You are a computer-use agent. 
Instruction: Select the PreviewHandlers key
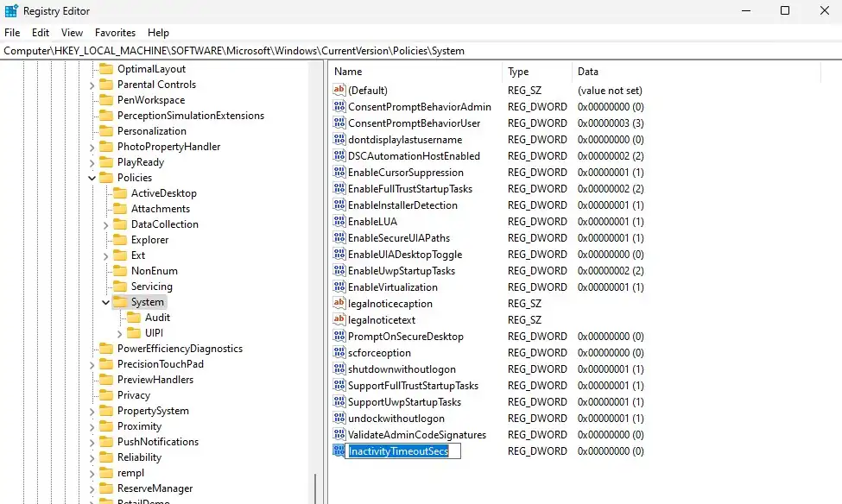(x=155, y=380)
